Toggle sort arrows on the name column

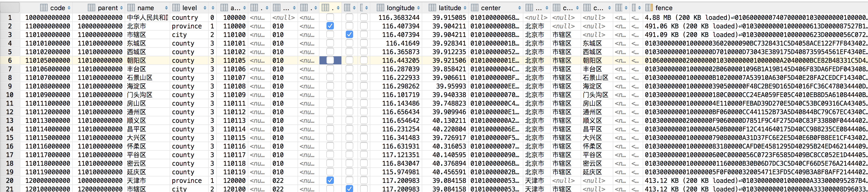coord(166,8)
